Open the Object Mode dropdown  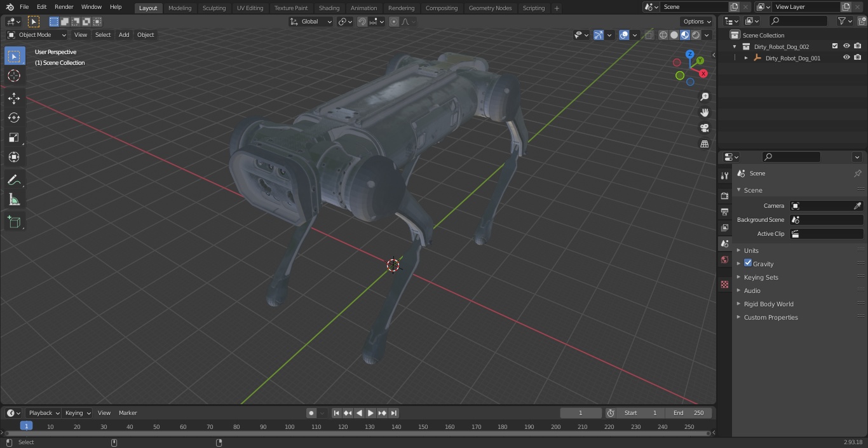pyautogui.click(x=37, y=35)
